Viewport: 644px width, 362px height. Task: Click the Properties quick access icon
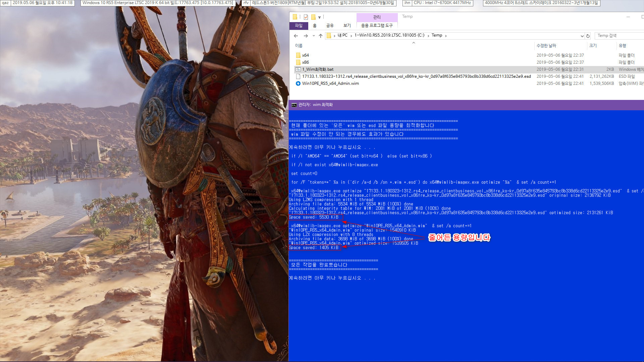[x=306, y=17]
